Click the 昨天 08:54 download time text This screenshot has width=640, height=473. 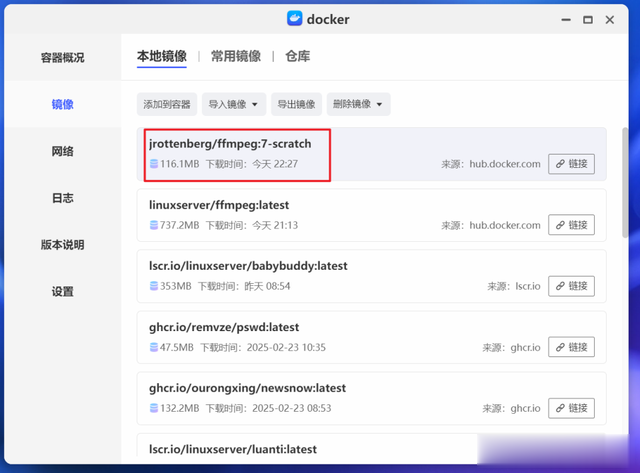tap(267, 286)
